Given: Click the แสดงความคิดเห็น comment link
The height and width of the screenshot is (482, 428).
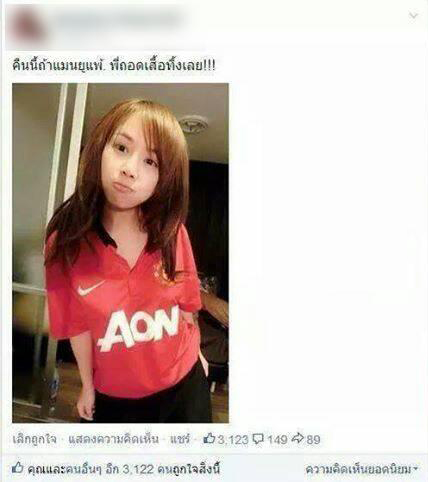Looking at the screenshot, I should [x=113, y=439].
